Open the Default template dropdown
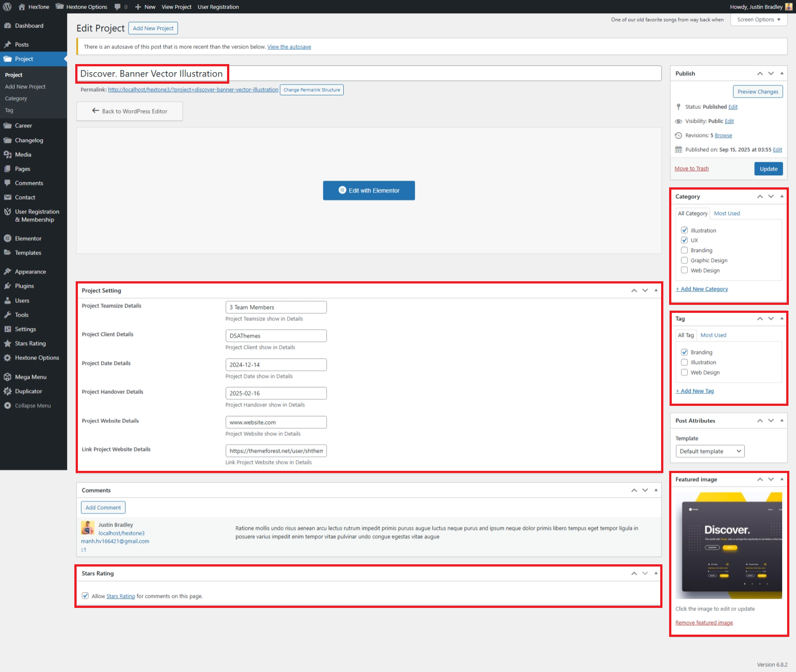 click(x=710, y=451)
